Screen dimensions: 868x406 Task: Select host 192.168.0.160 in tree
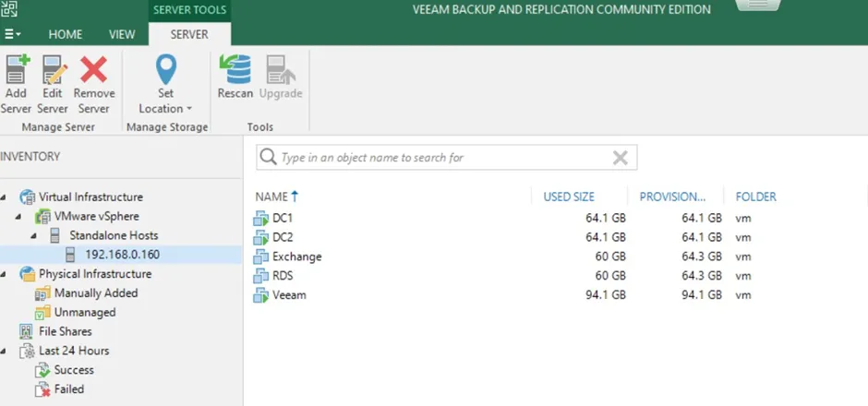(124, 255)
